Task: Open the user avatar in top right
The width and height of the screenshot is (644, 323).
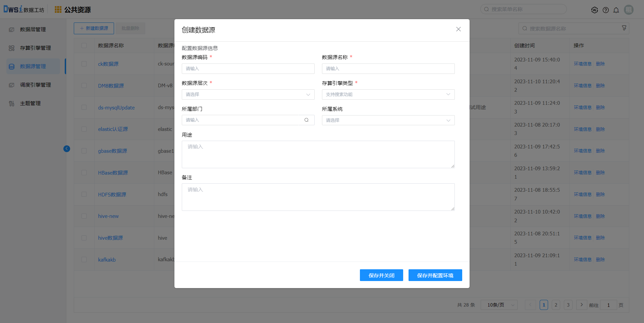Action: coord(629,10)
